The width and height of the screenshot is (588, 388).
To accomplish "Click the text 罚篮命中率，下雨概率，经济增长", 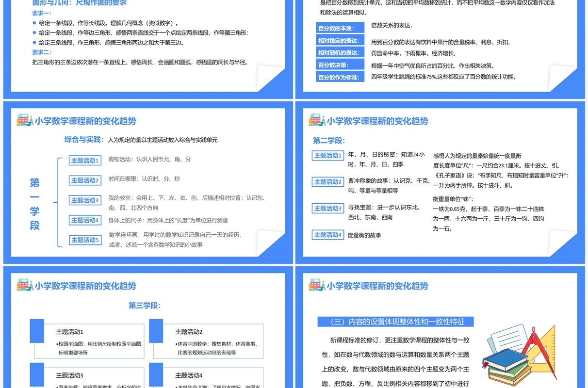I will (x=413, y=53).
